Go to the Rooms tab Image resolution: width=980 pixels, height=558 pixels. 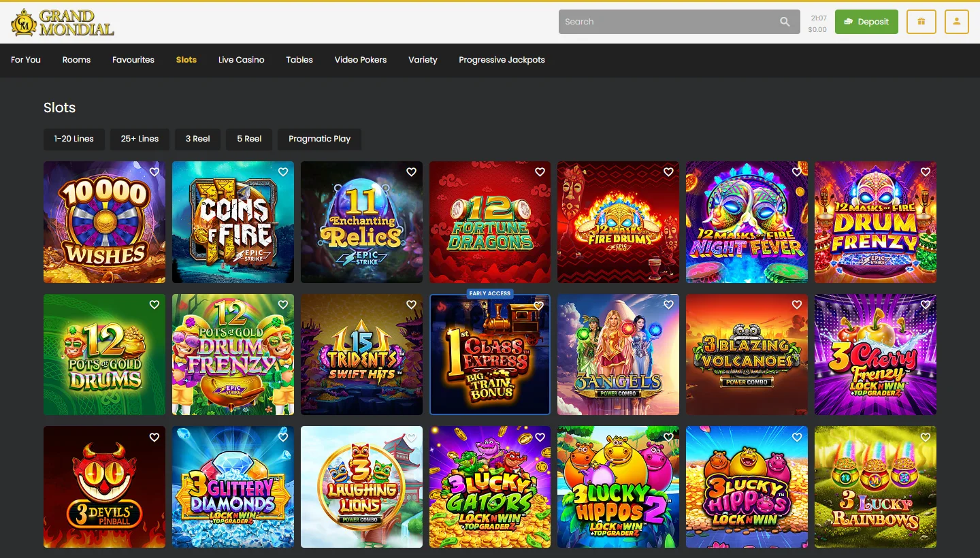pyautogui.click(x=76, y=60)
